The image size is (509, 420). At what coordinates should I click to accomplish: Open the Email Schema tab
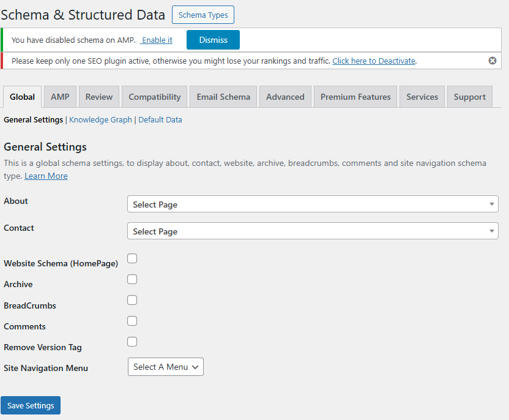pos(223,96)
